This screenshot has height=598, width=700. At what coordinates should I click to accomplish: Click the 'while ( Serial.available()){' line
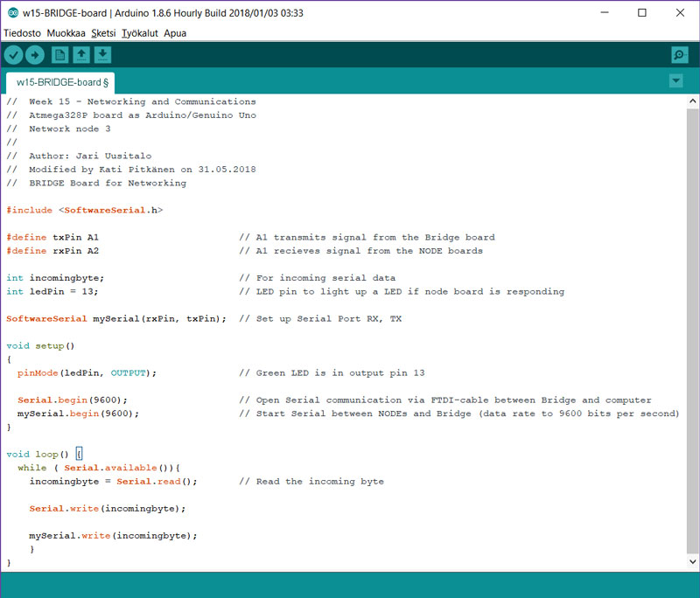coord(99,468)
